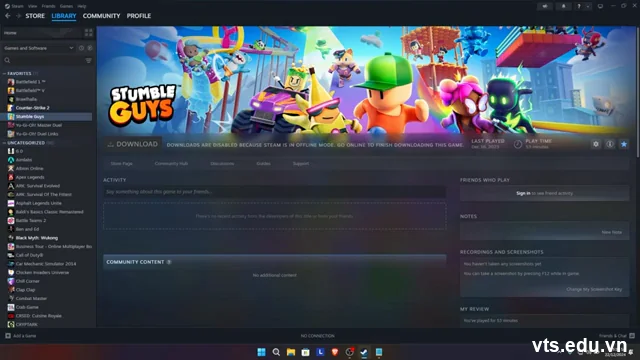Switch to Big Picture mode

[600, 6]
